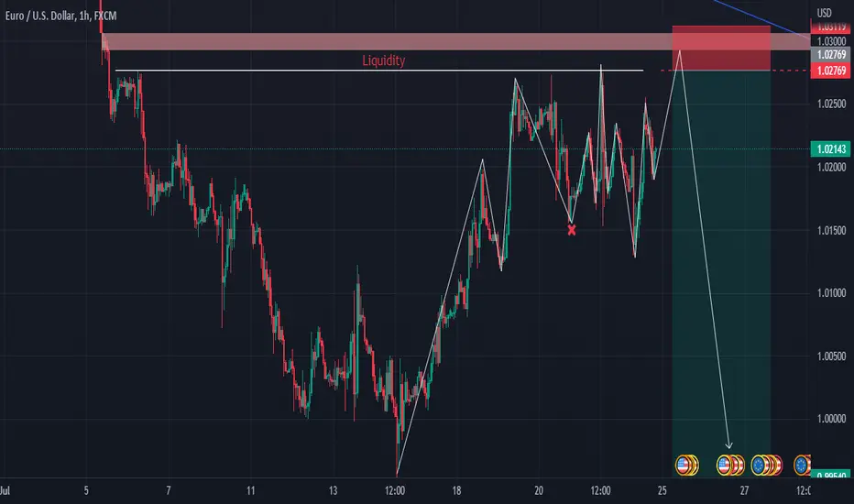Click the 18 date label on time axis
The width and height of the screenshot is (854, 504).
click(456, 491)
